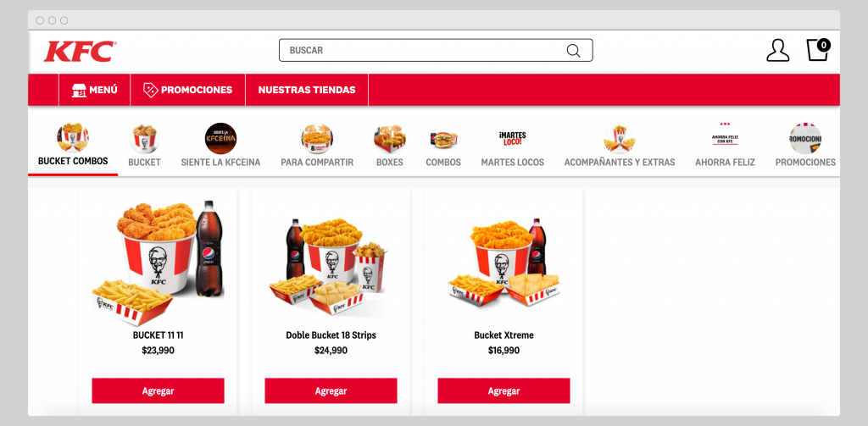Viewport: 868px width, 426px height.
Task: Open the Nuestras Tiendas menu item
Action: coord(307,90)
